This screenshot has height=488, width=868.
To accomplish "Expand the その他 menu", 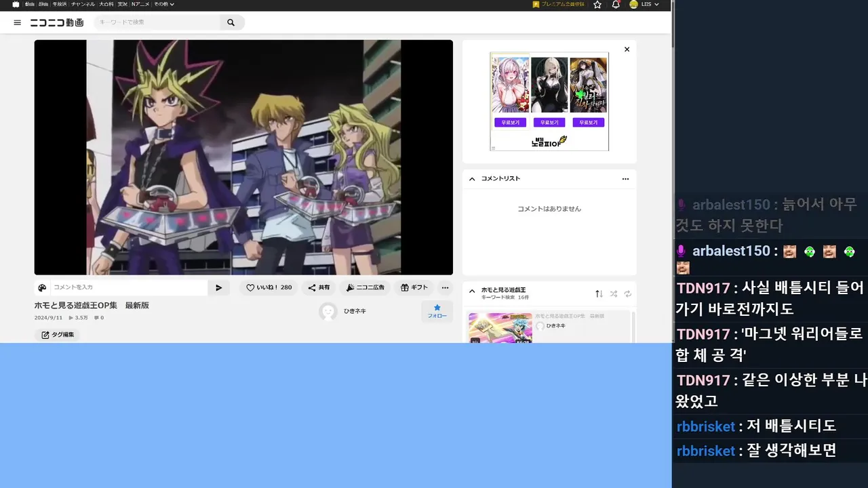I will tap(163, 4).
